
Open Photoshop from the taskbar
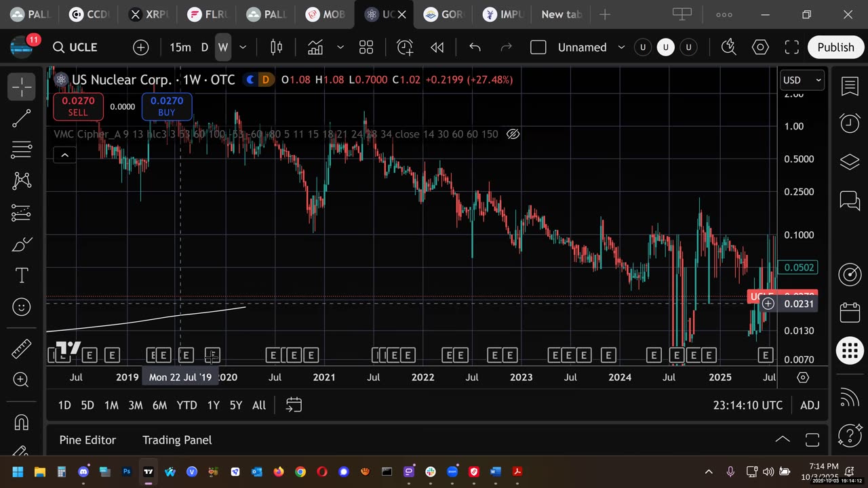[x=127, y=472]
